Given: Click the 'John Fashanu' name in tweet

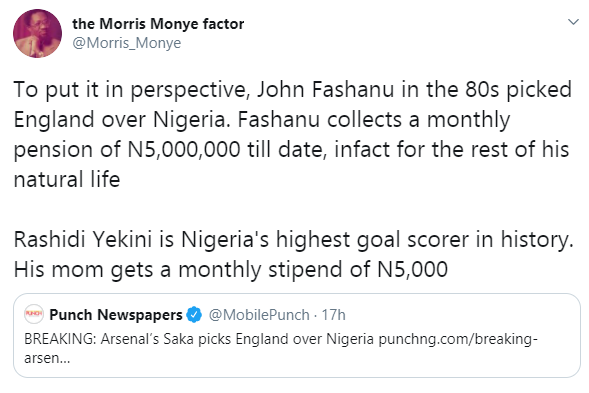Looking at the screenshot, I should pos(326,89).
